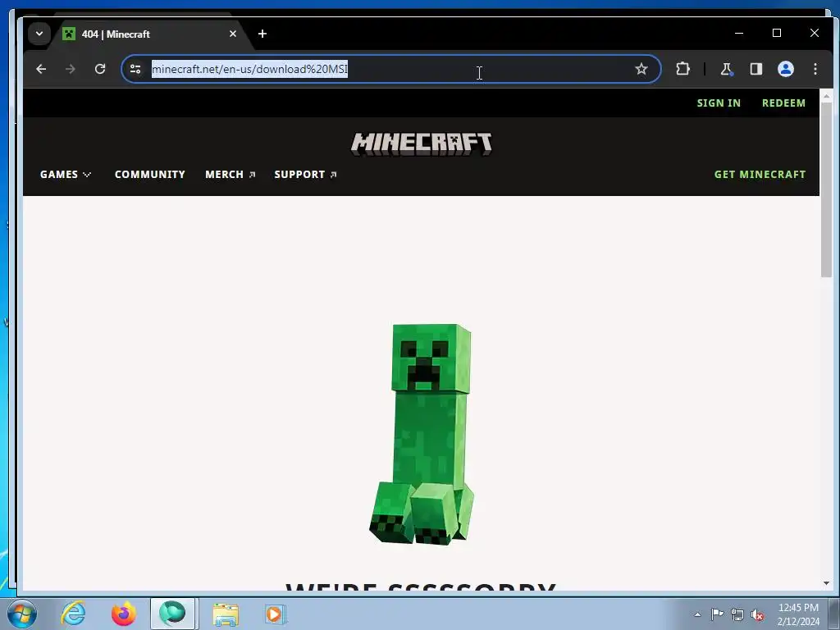Viewport: 840px width, 630px height.
Task: Click the page scrollbar up arrow
Action: tap(826, 95)
